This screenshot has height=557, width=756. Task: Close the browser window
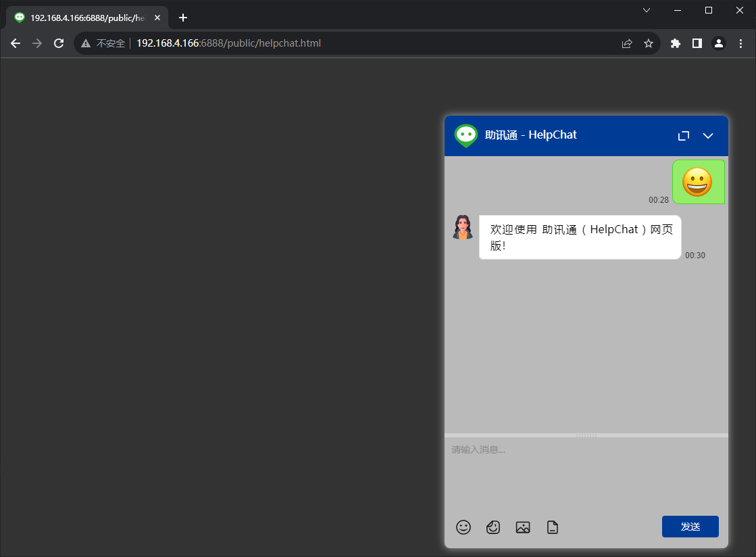tap(740, 10)
